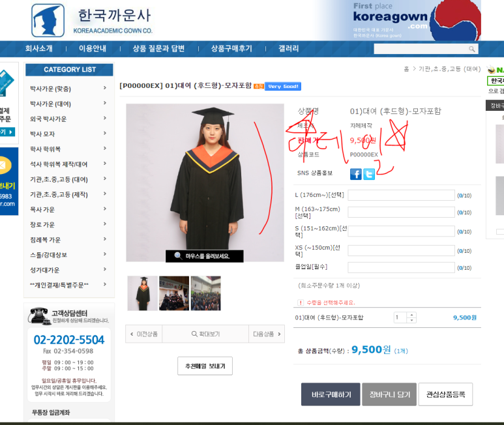Open 상품 질문과 답변 menu
The image size is (504, 425).
[x=159, y=48]
